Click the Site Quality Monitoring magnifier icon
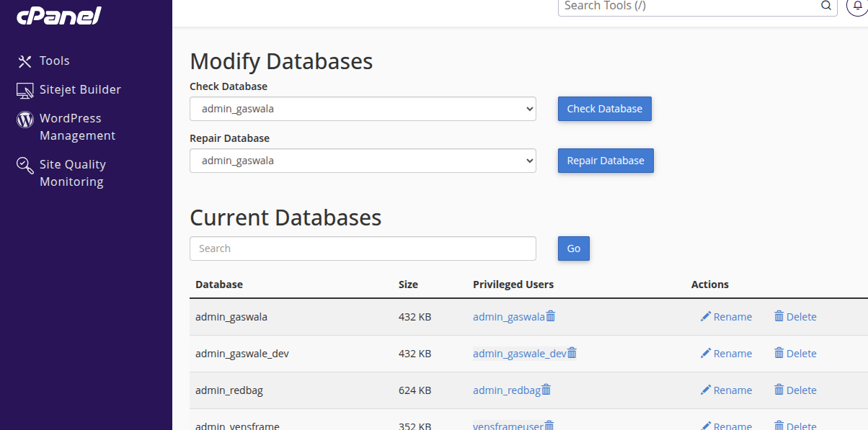This screenshot has height=430, width=868. pos(25,166)
